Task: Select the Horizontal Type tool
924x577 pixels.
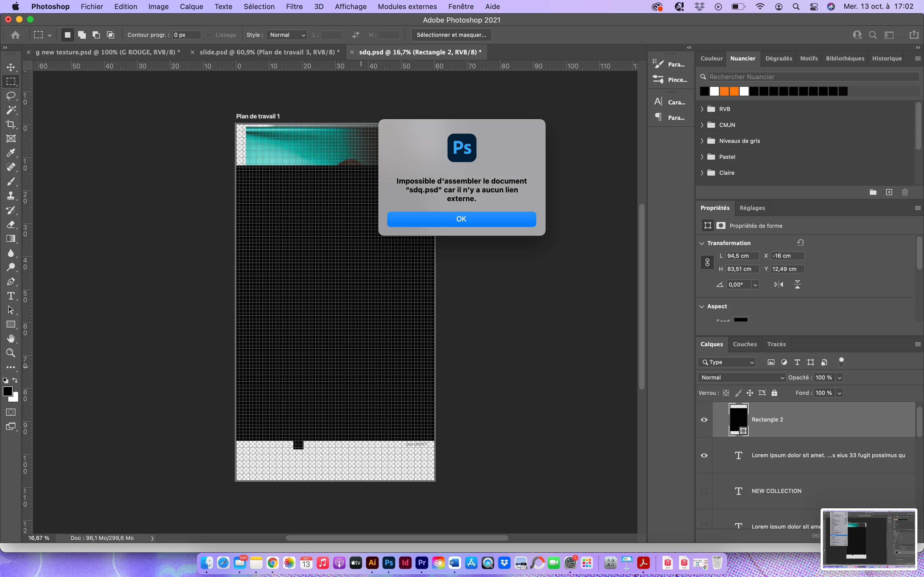Action: coord(11,296)
